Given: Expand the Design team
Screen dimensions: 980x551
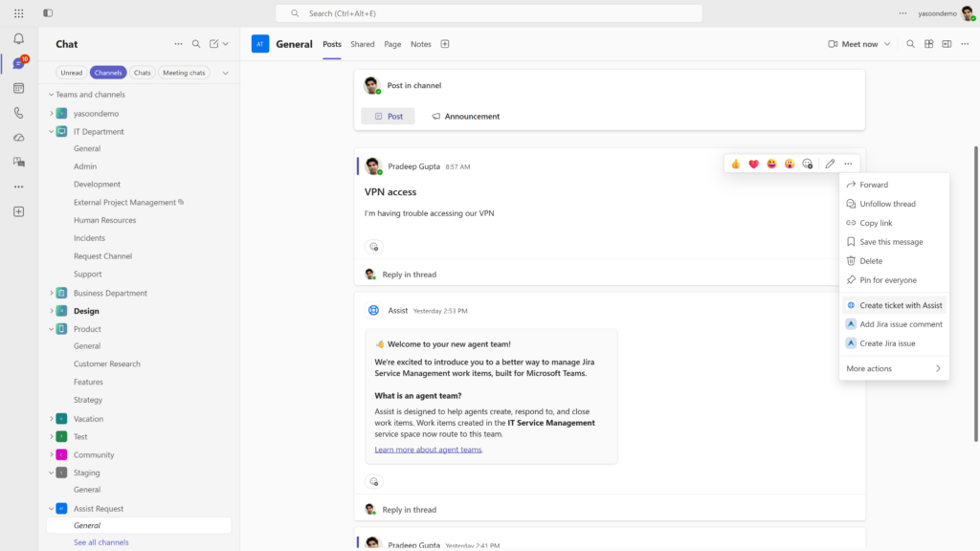Looking at the screenshot, I should (52, 311).
